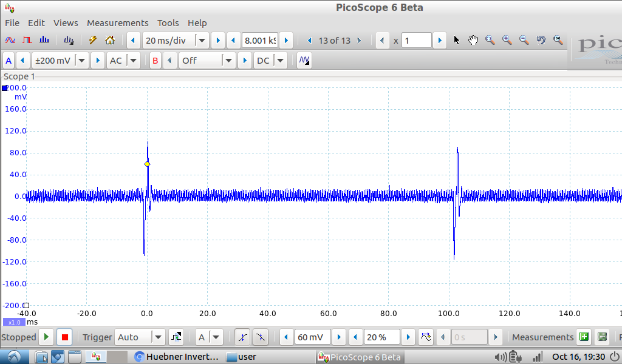Select the hand pan tool

[473, 41]
